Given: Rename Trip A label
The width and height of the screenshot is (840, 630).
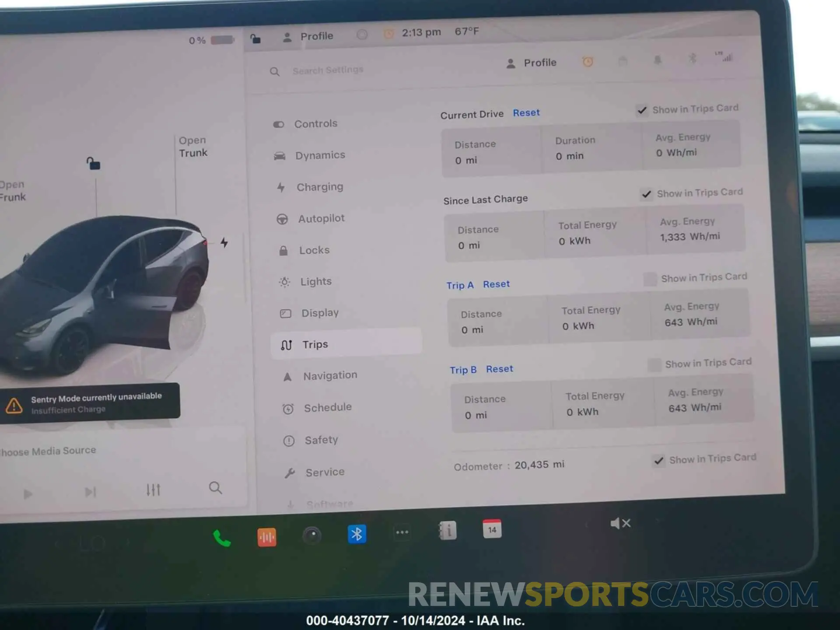Looking at the screenshot, I should click(460, 286).
